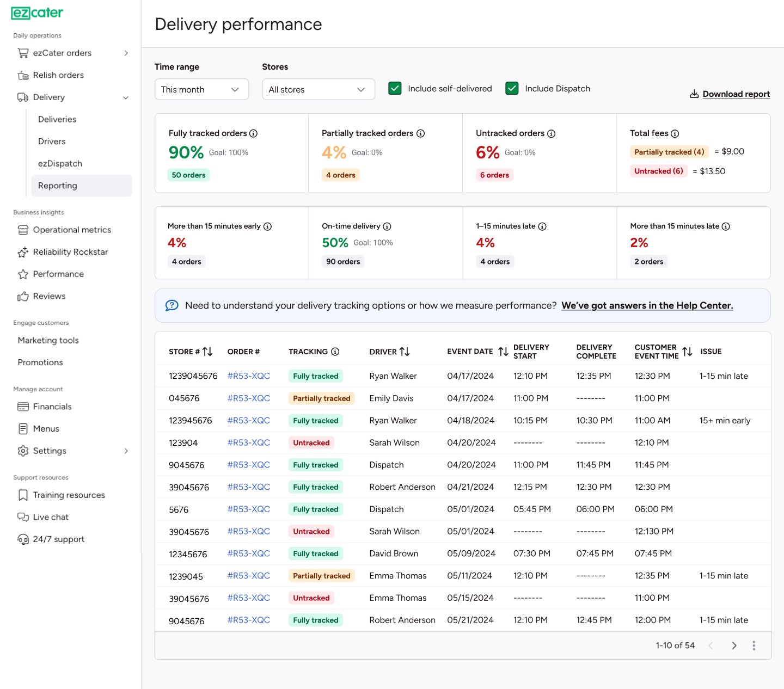
Task: Click info icon next to More than 15 minutes early
Action: 267,226
